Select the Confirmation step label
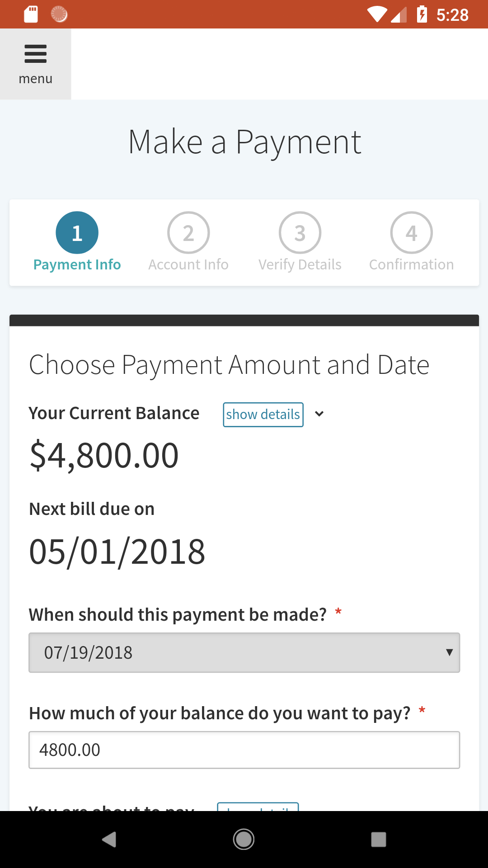This screenshot has height=868, width=488. coord(411,264)
